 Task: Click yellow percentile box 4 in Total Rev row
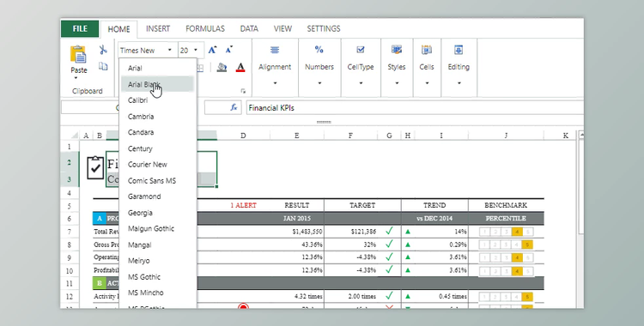517,232
